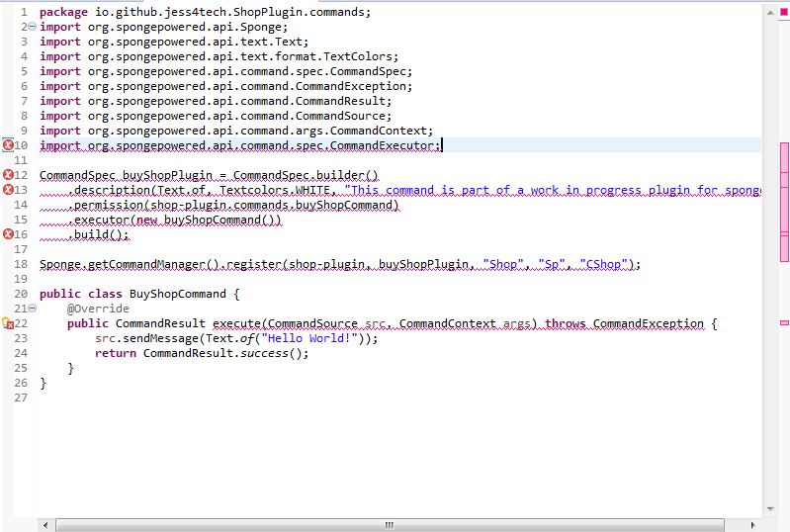Open quick fix marker on line 22
790x532 pixels.
pos(8,323)
